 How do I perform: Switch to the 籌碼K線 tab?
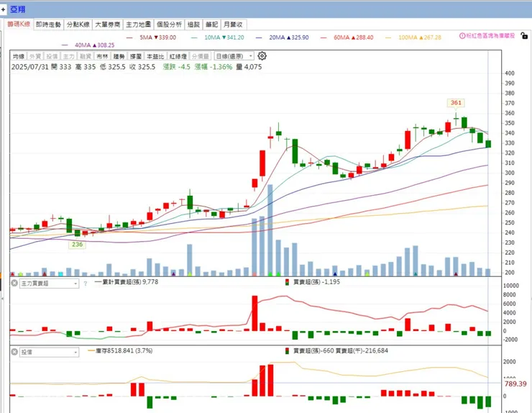pyautogui.click(x=19, y=24)
